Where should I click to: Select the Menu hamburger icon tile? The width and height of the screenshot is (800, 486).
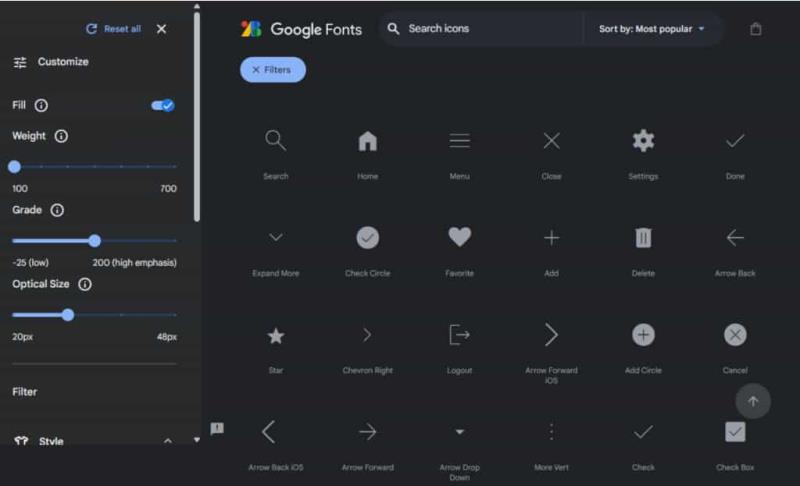click(459, 153)
